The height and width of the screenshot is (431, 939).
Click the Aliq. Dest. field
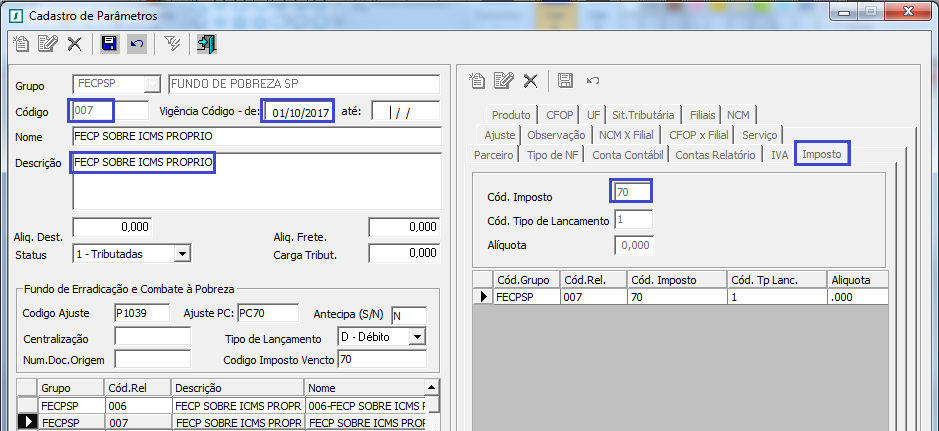pyautogui.click(x=111, y=227)
